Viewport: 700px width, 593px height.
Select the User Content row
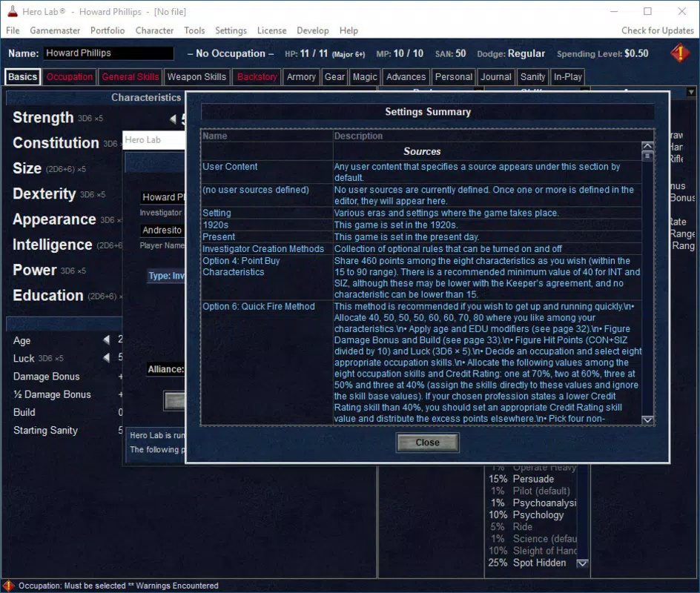coord(421,172)
